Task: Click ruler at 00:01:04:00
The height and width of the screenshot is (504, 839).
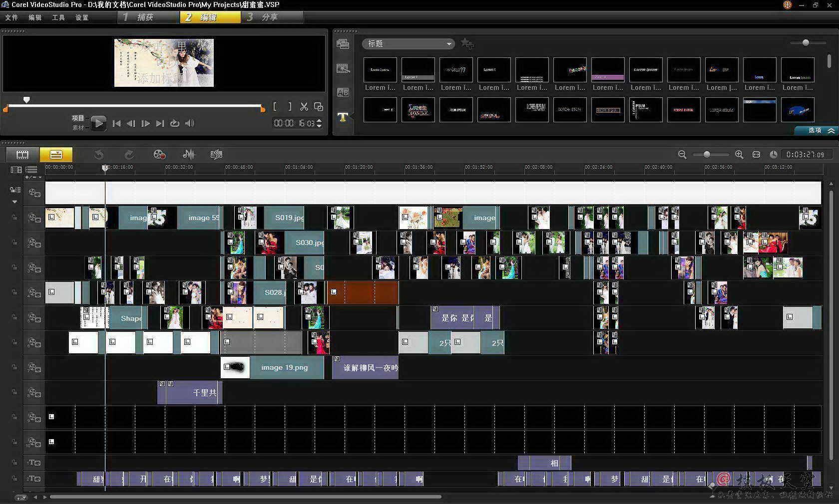Action: 299,168
